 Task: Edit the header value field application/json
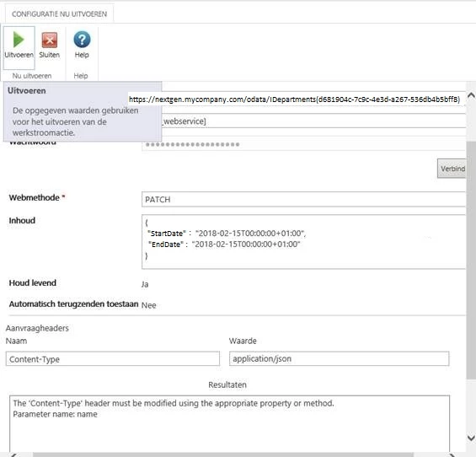click(x=339, y=358)
